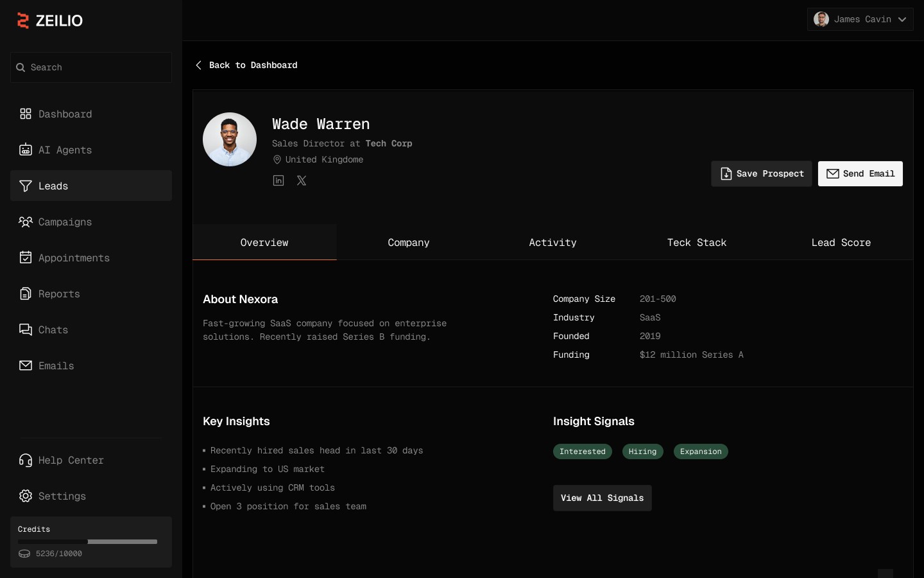The width and height of the screenshot is (924, 578).
Task: Click Send Email button
Action: (860, 173)
